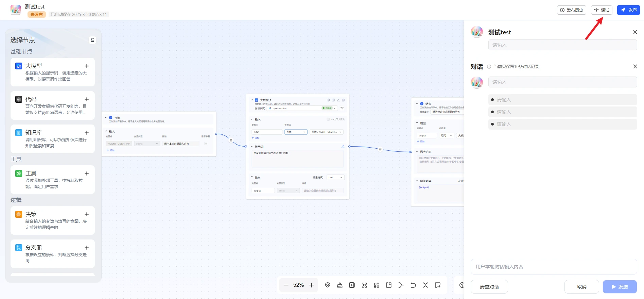The width and height of the screenshot is (644, 299).
Task: Click 清空对话 to clear chat
Action: (x=489, y=287)
